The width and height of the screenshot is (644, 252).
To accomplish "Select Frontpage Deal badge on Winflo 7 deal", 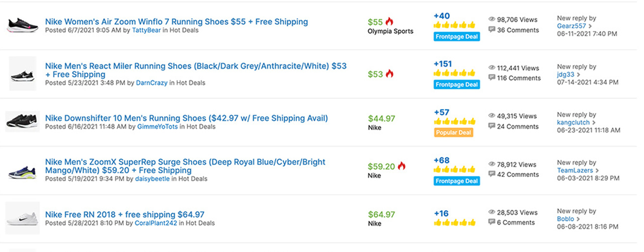I will tap(457, 36).
